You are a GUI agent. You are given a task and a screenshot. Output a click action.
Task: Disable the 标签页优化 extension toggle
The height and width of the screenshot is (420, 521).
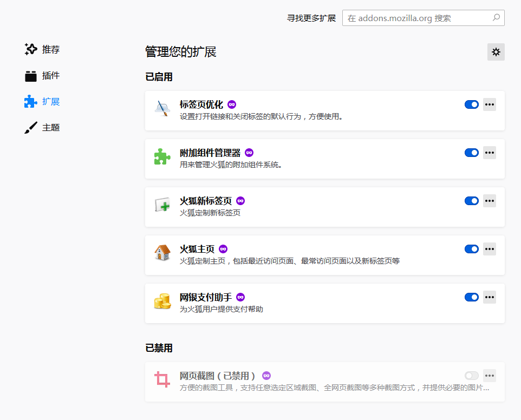(471, 104)
